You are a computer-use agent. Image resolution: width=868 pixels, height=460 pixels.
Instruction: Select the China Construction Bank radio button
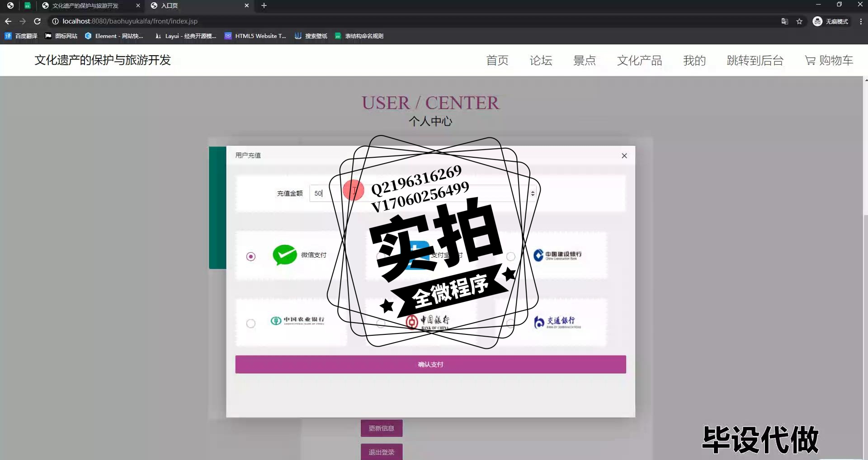tap(510, 256)
